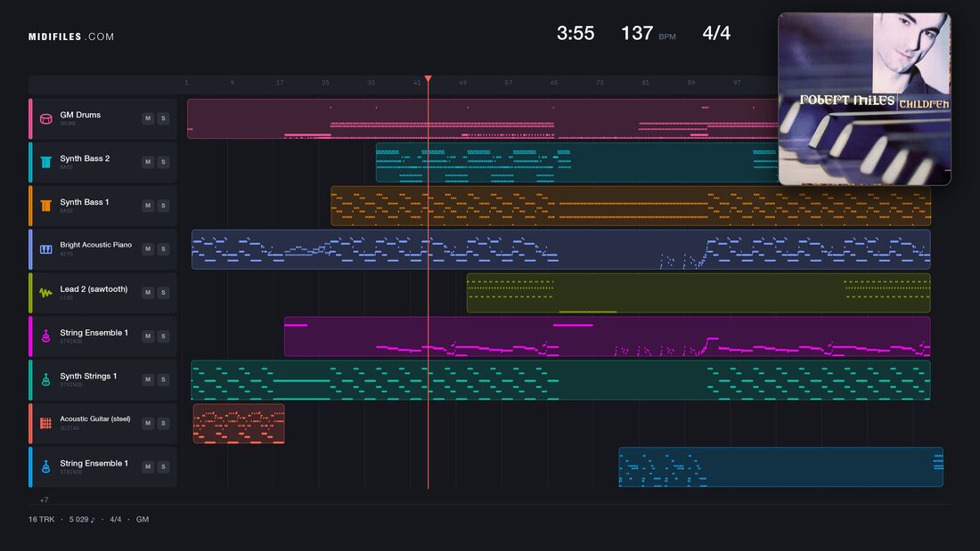Select the "Acoustic Guitar (steel)" track name

tap(95, 419)
